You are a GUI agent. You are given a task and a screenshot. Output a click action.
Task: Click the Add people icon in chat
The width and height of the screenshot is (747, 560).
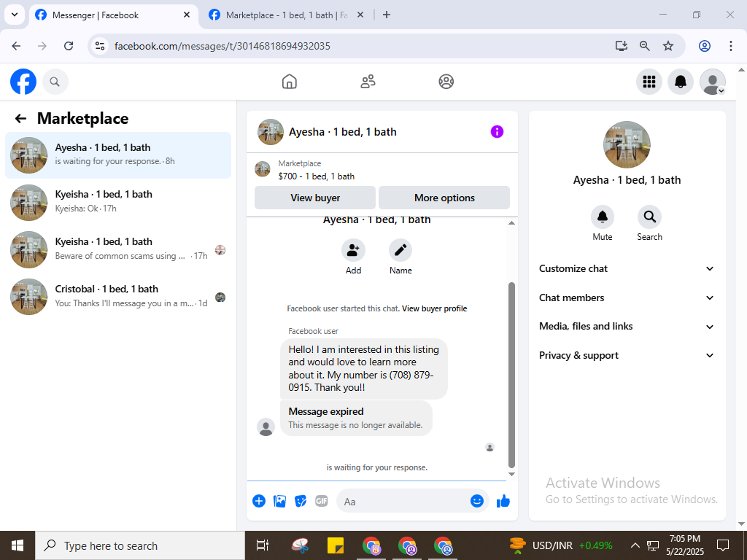pyautogui.click(x=353, y=250)
